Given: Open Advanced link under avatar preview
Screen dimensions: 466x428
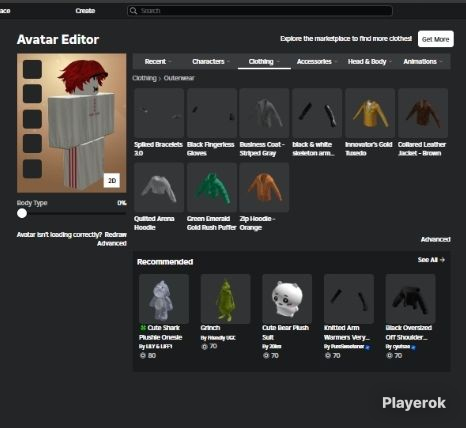Looking at the screenshot, I should 112,243.
